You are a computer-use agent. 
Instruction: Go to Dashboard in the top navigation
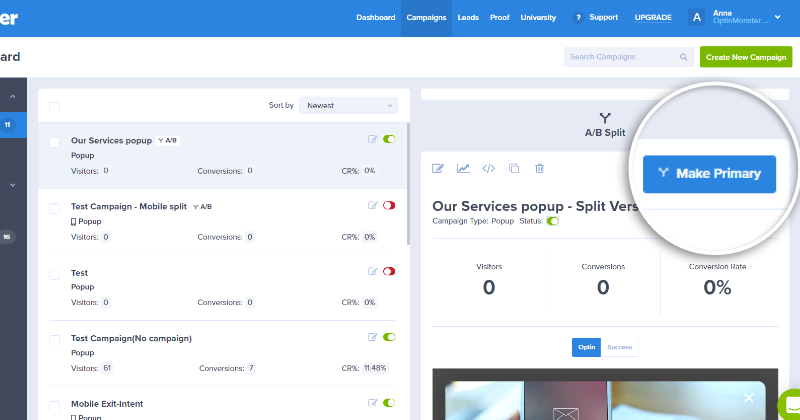click(376, 17)
